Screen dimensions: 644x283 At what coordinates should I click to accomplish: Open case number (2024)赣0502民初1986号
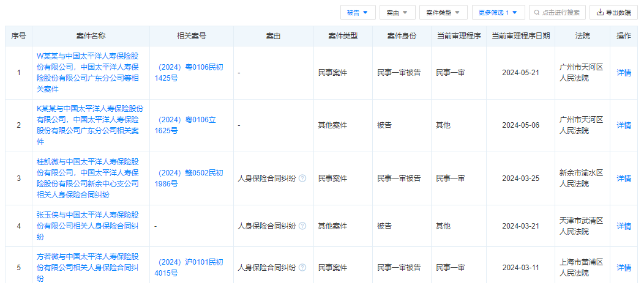tap(189, 178)
